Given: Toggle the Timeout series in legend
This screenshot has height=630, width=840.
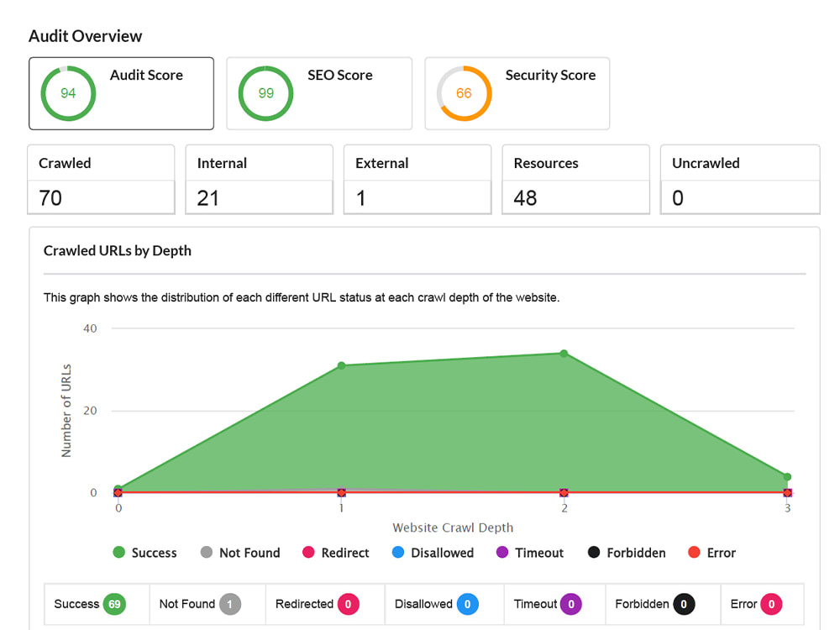Looking at the screenshot, I should click(530, 553).
